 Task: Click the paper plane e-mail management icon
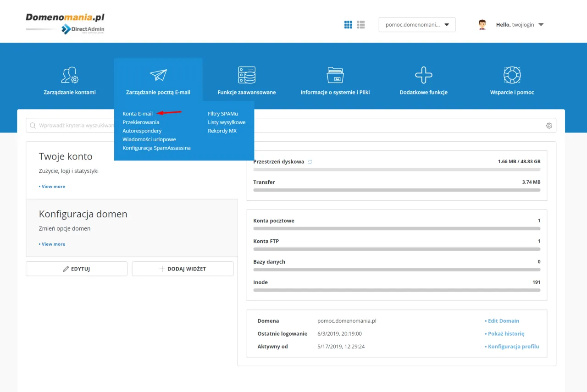pos(158,74)
